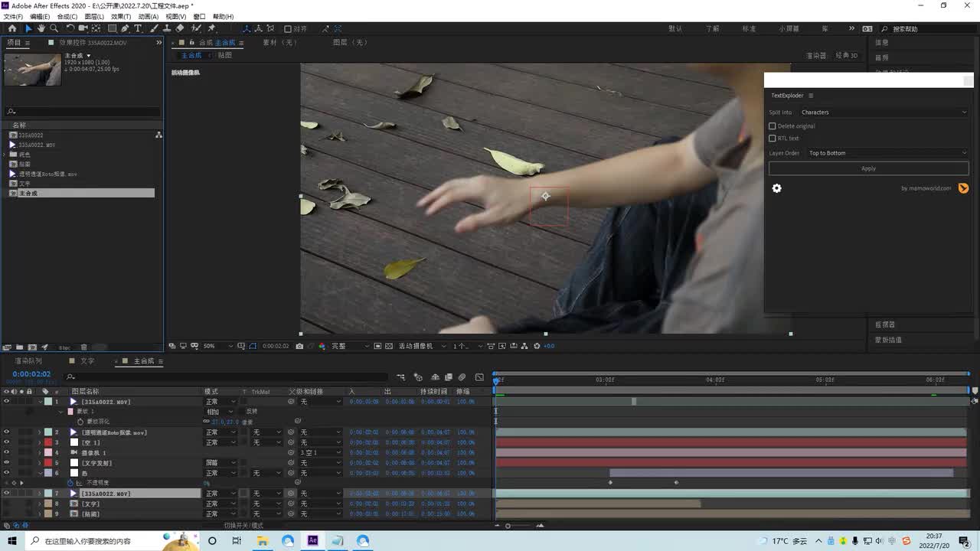Image resolution: width=980 pixels, height=551 pixels.
Task: Select the Eraser tool
Action: [x=180, y=28]
